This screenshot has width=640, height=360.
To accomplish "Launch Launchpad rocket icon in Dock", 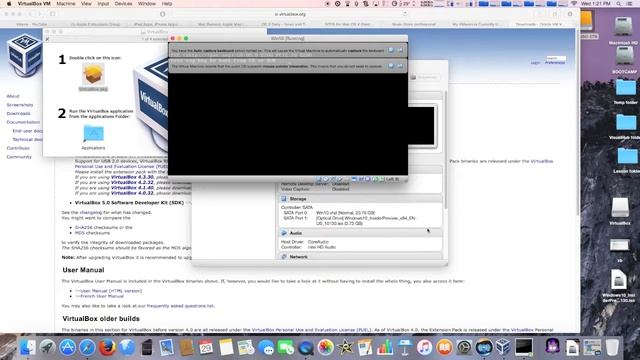I will coord(47,347).
